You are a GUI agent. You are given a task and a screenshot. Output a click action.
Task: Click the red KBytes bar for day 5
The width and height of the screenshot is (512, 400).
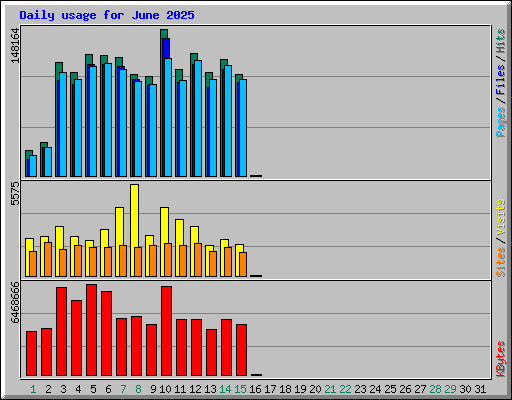91,330
